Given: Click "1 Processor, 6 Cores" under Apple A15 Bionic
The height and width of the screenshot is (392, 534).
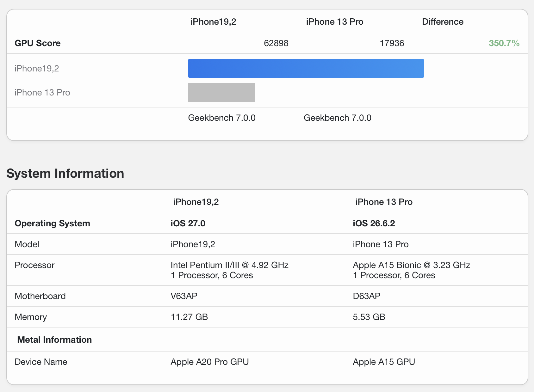Looking at the screenshot, I should pos(394,275).
